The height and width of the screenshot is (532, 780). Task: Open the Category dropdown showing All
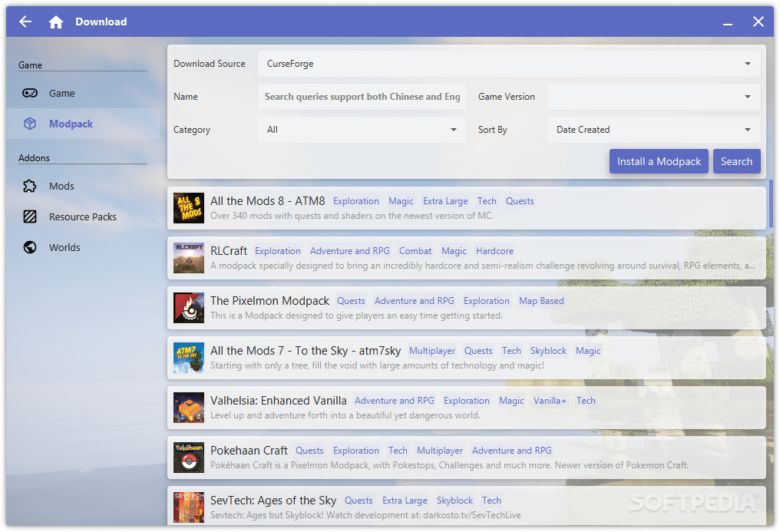[x=362, y=129]
